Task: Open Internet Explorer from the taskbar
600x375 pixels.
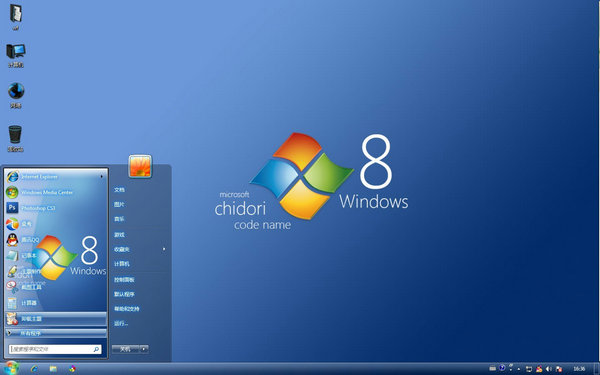Action: click(34, 369)
